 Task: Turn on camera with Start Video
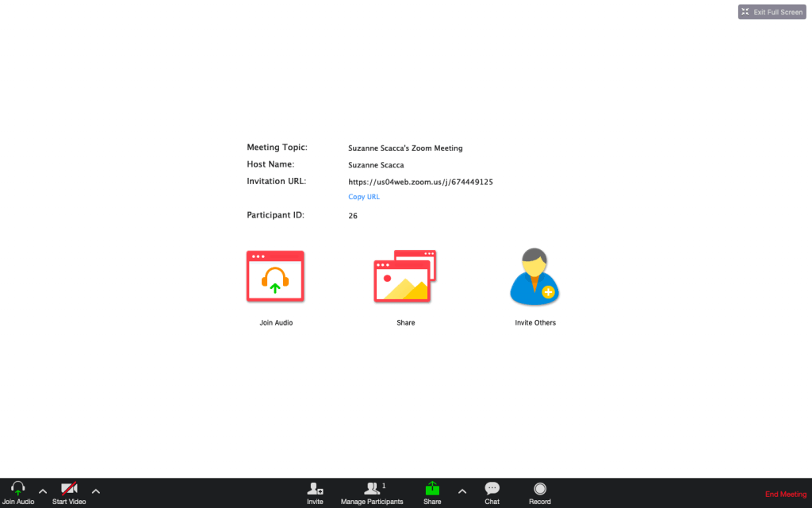[x=69, y=490]
